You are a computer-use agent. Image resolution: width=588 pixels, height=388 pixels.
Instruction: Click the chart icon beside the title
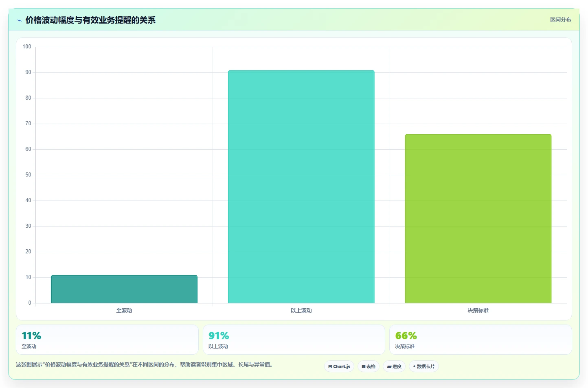[x=19, y=20]
